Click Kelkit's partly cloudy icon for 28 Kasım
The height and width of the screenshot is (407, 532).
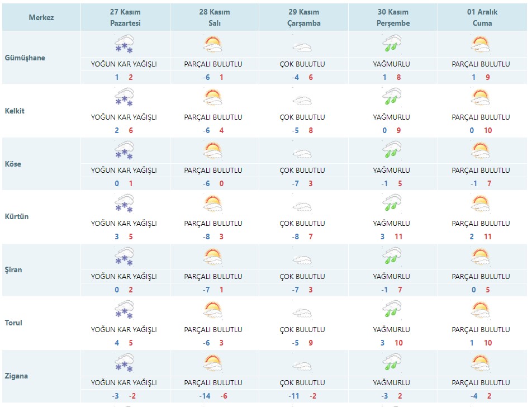click(213, 97)
